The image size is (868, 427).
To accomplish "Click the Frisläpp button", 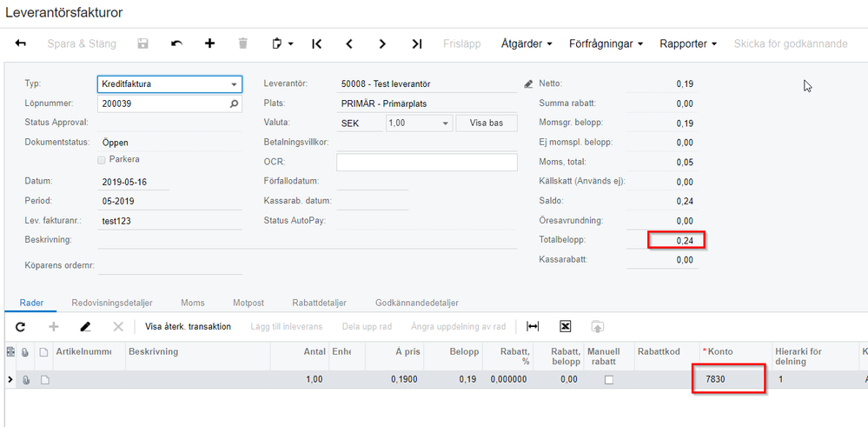I will pos(461,43).
